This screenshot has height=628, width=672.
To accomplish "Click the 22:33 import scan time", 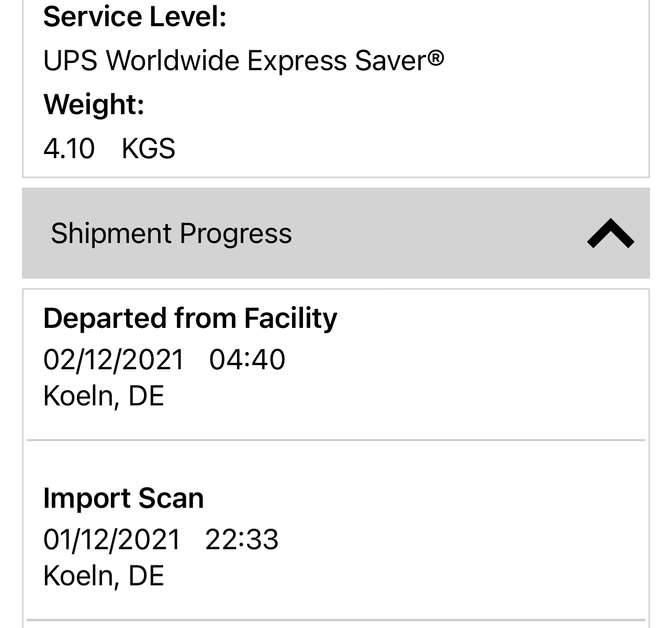I will [x=242, y=539].
